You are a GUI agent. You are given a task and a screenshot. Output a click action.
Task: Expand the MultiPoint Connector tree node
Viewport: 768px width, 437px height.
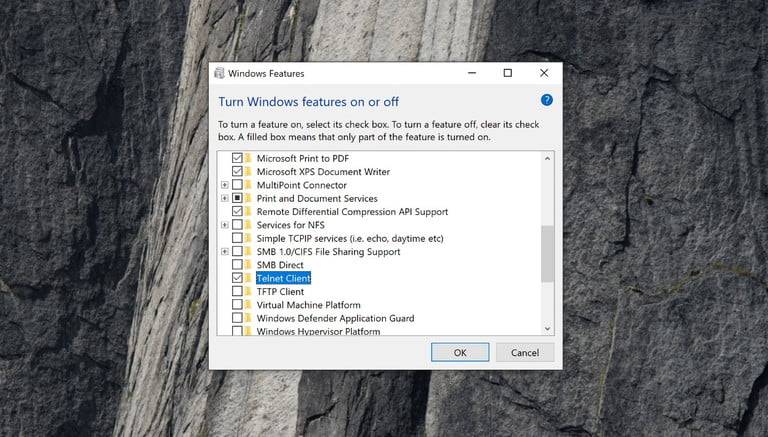click(224, 185)
